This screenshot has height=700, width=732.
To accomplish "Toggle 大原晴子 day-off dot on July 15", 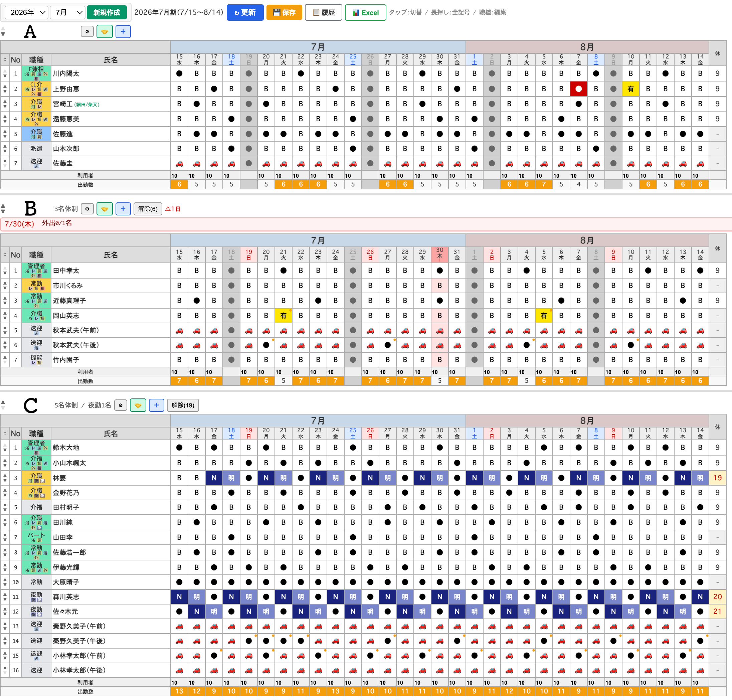I will pyautogui.click(x=179, y=582).
